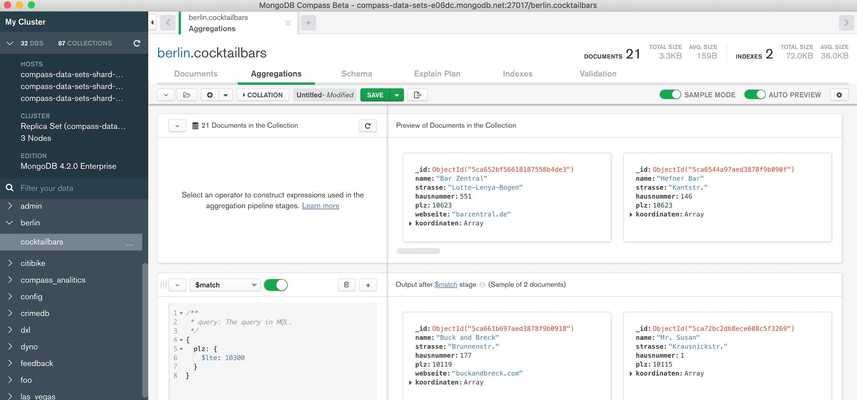This screenshot has width=857, height=400.
Task: Open the compass_analitics database
Action: [53, 280]
